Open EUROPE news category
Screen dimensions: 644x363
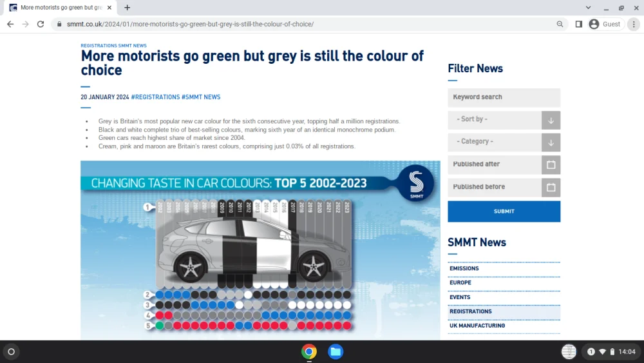[x=460, y=283]
